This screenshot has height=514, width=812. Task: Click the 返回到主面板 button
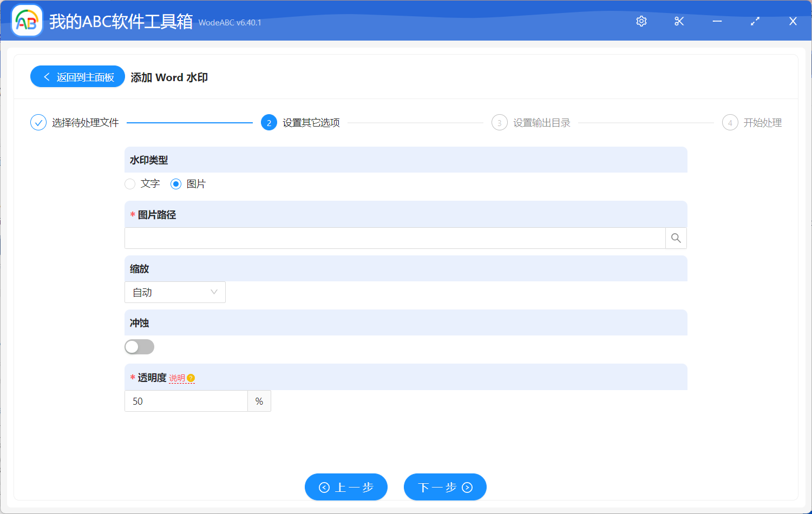(77, 76)
